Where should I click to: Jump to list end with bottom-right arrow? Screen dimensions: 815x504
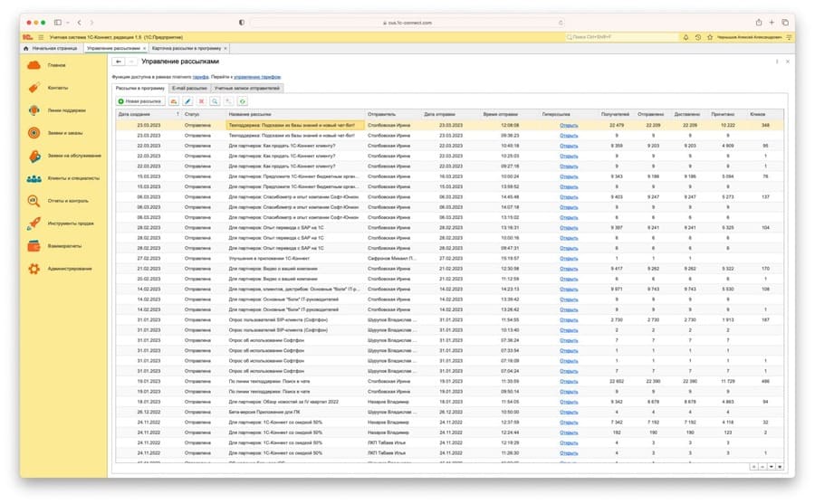click(780, 467)
